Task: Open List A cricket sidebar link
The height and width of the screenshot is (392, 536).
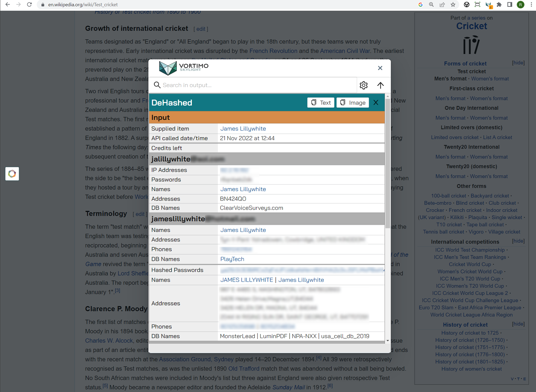Action: tap(497, 137)
